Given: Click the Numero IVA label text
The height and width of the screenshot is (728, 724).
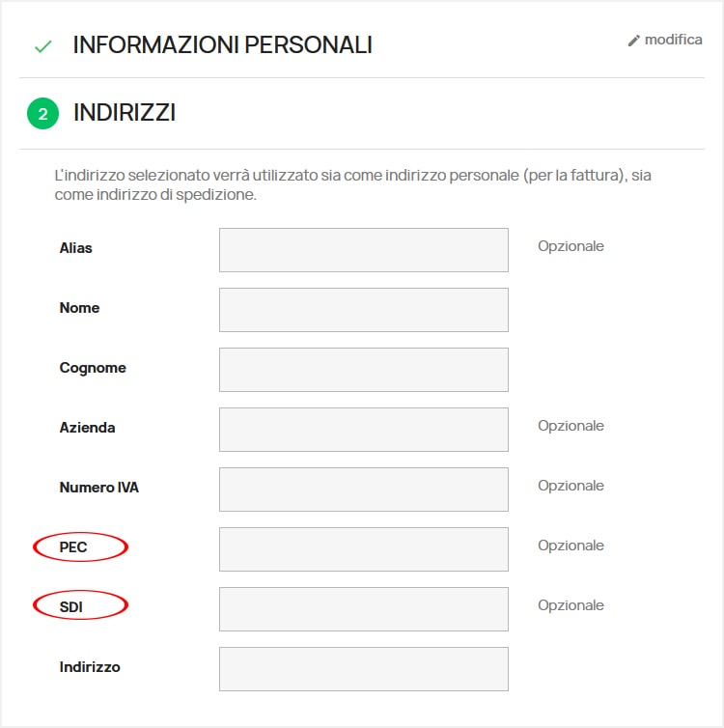Looking at the screenshot, I should coord(99,488).
